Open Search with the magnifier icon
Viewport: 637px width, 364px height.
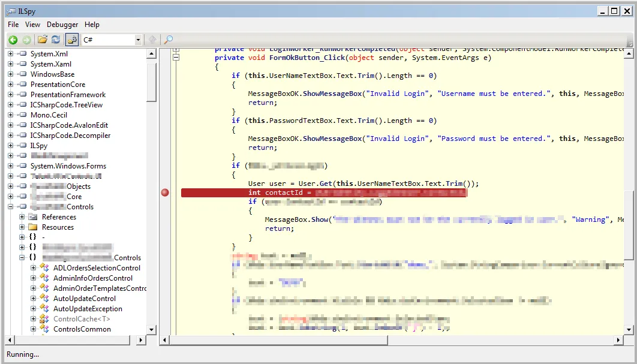coord(169,40)
